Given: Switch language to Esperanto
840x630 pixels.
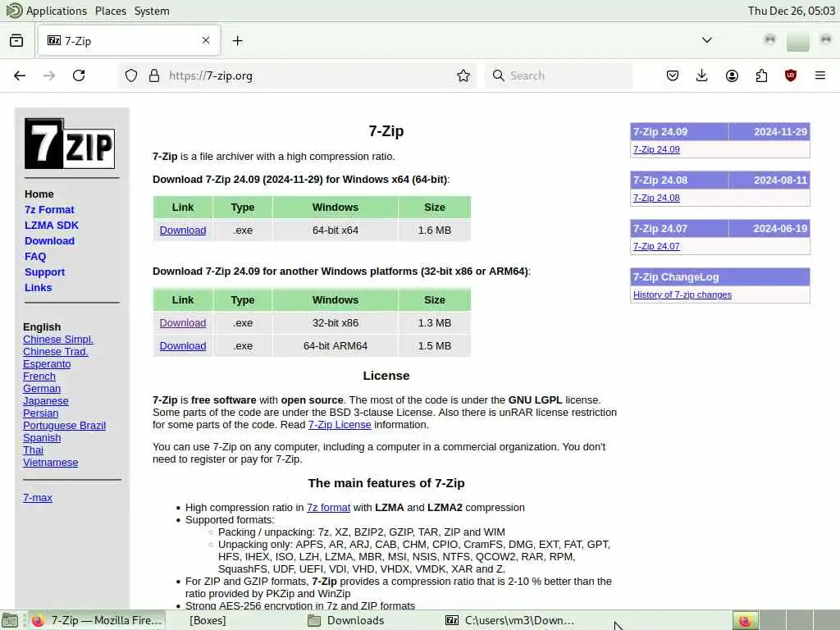Looking at the screenshot, I should (47, 363).
